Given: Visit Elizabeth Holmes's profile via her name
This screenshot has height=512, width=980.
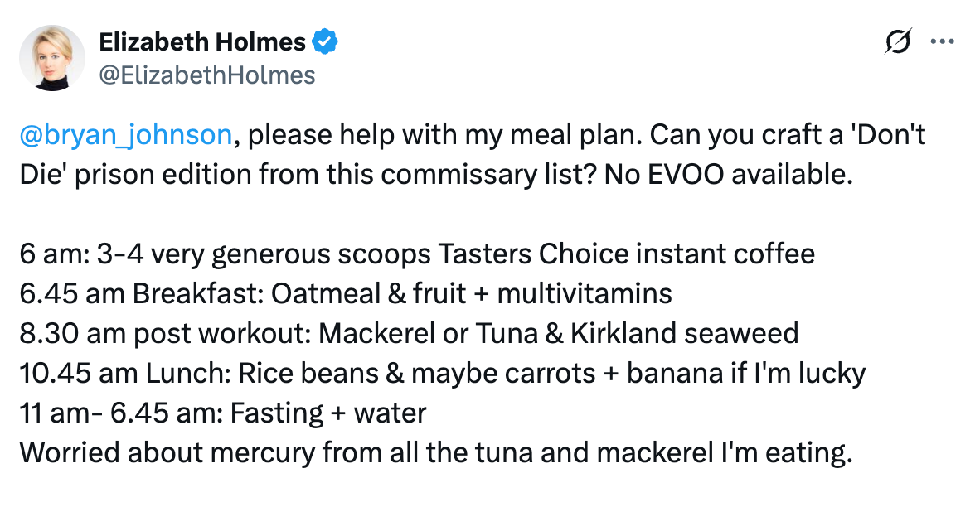Looking at the screenshot, I should point(203,41).
